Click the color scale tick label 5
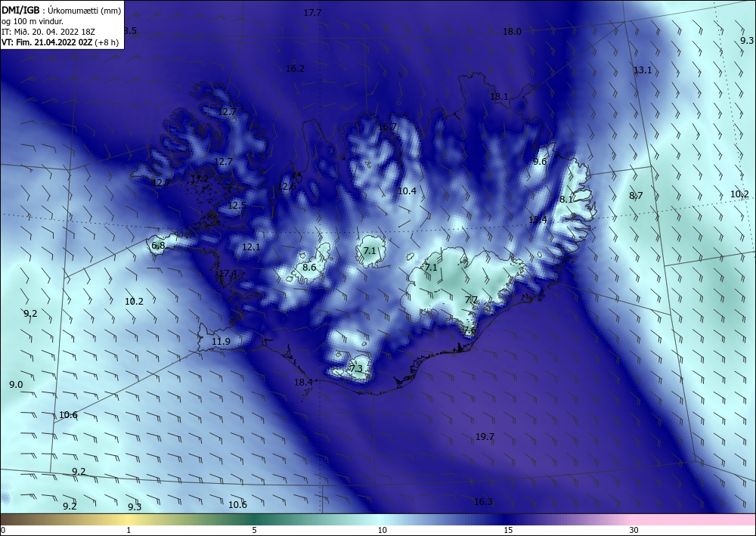Image resolution: width=756 pixels, height=536 pixels. point(254,531)
